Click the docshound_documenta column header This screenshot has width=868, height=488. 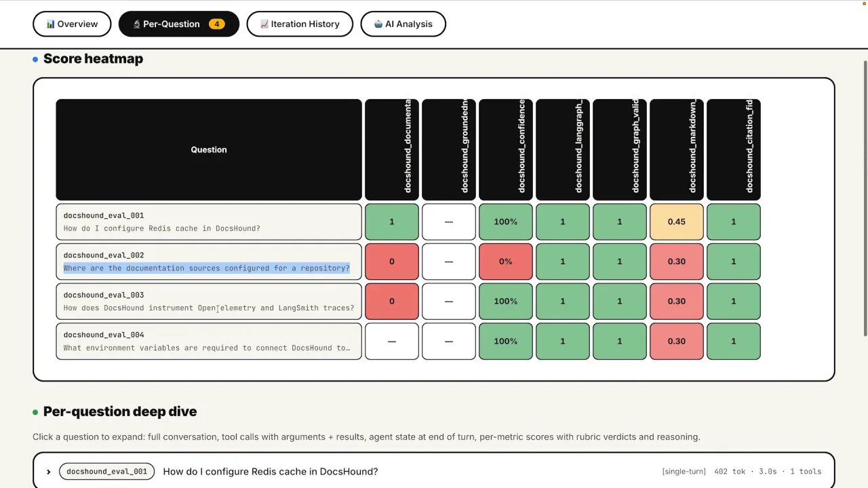click(x=392, y=150)
